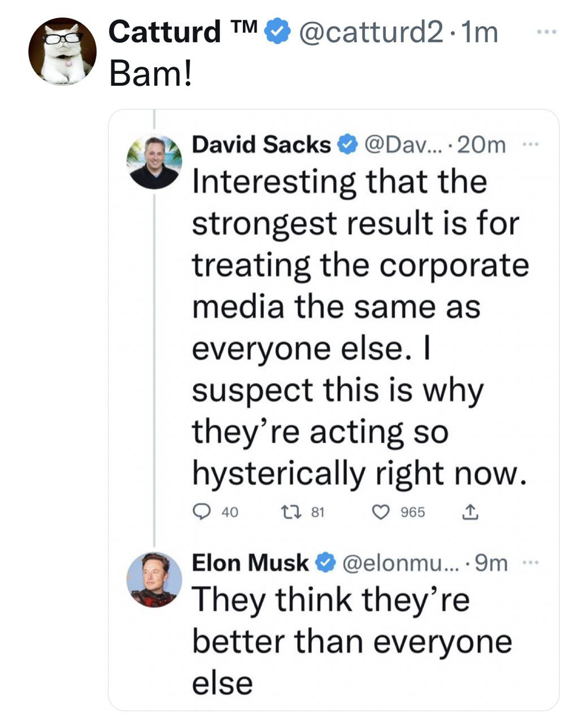This screenshot has width=588, height=723.
Task: Click the "Bam!" tweet text
Action: pos(151,73)
